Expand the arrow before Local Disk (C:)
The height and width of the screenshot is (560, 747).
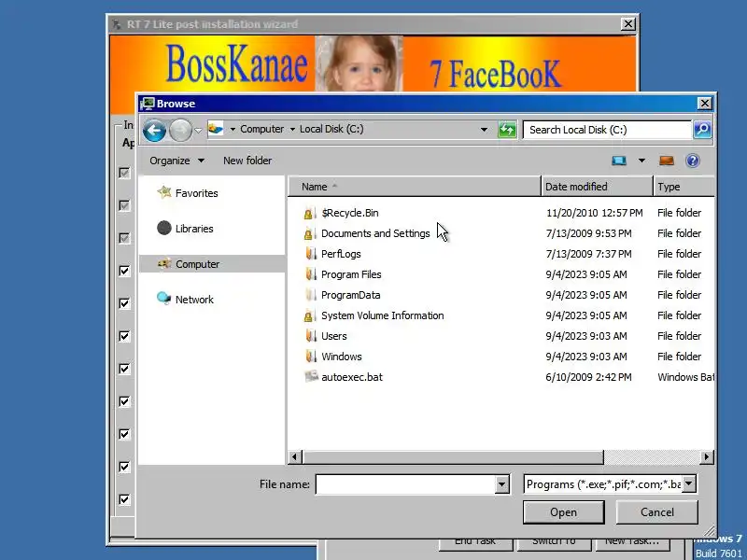click(x=292, y=130)
